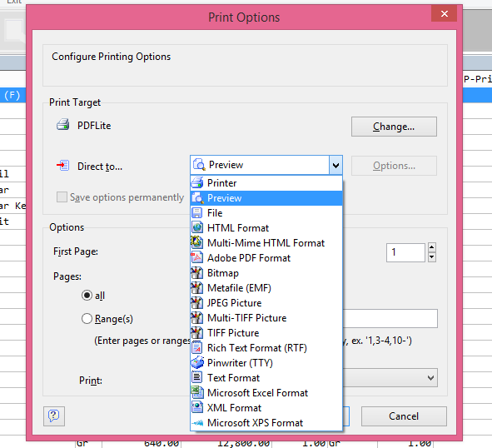Viewport: 492px width, 448px height.
Task: Collapse the Direct to dropdown arrow
Action: [335, 165]
